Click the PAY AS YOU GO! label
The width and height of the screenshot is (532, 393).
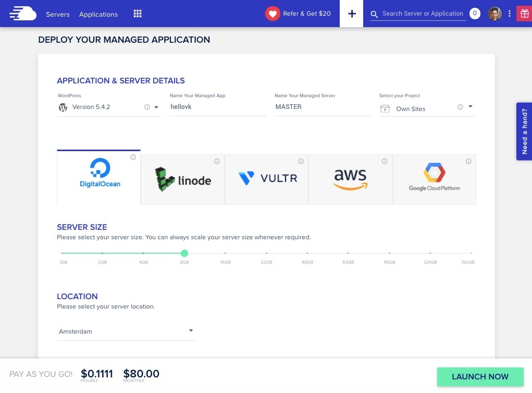41,374
